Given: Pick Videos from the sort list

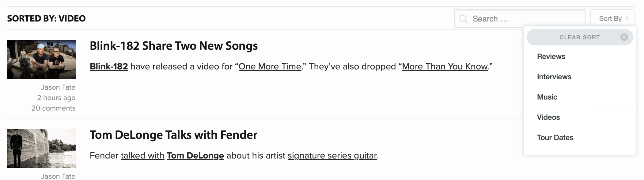Looking at the screenshot, I should tap(548, 117).
